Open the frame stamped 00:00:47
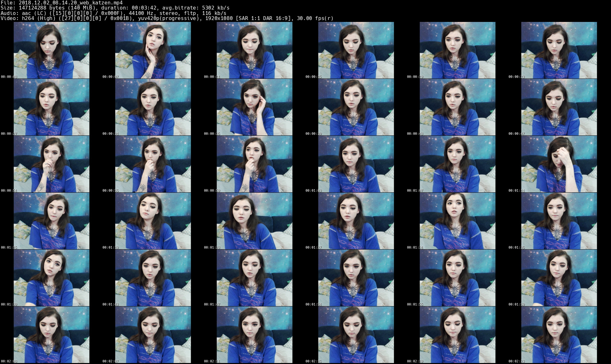This screenshot has height=364, width=611. point(559,107)
